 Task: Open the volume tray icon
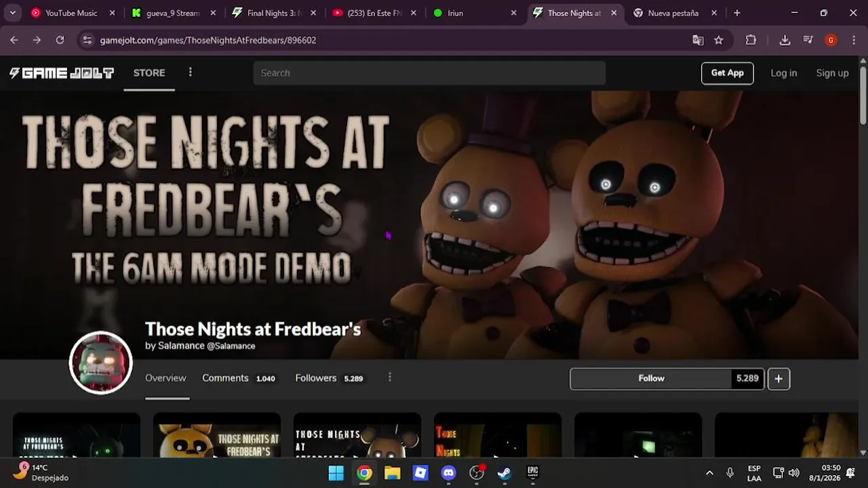click(793, 473)
